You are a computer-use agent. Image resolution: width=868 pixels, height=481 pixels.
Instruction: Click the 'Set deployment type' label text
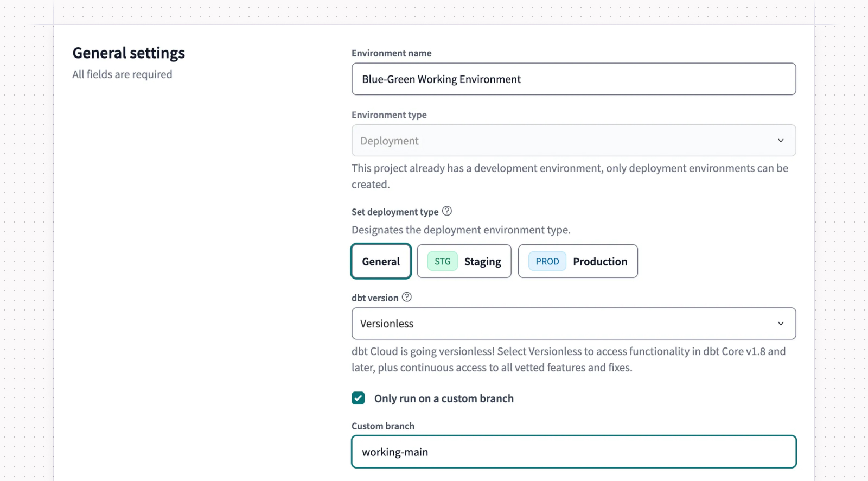coord(395,212)
